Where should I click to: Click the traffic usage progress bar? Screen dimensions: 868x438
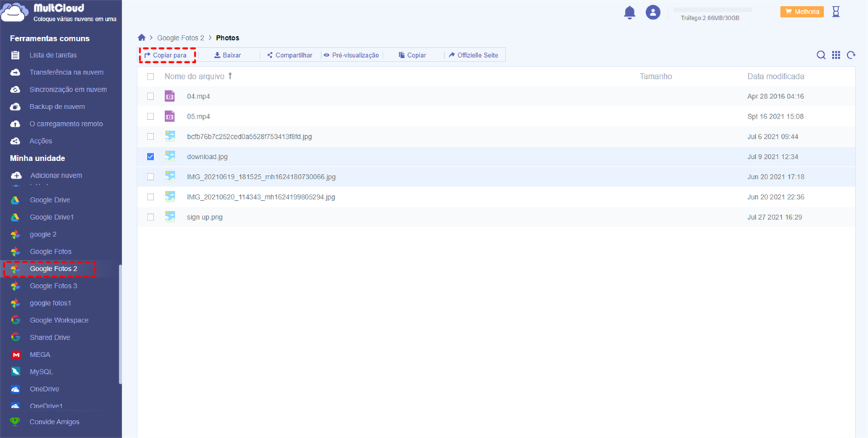tap(712, 10)
